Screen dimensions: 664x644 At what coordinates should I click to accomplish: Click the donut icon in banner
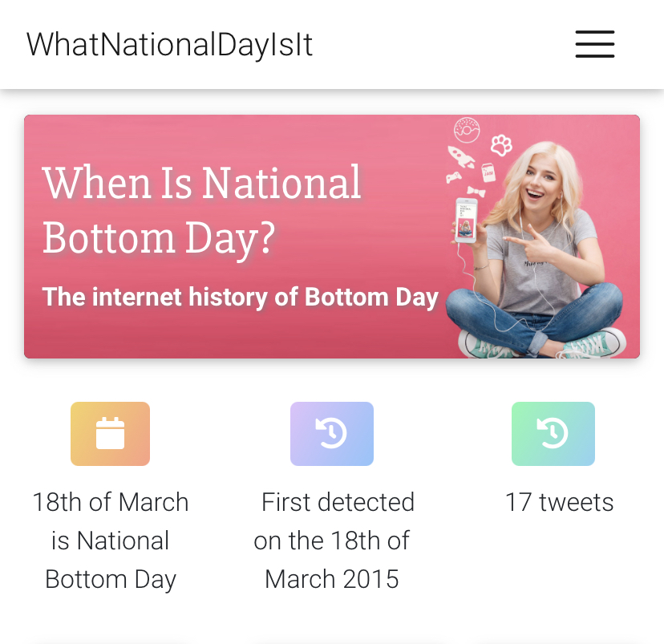coord(467,130)
